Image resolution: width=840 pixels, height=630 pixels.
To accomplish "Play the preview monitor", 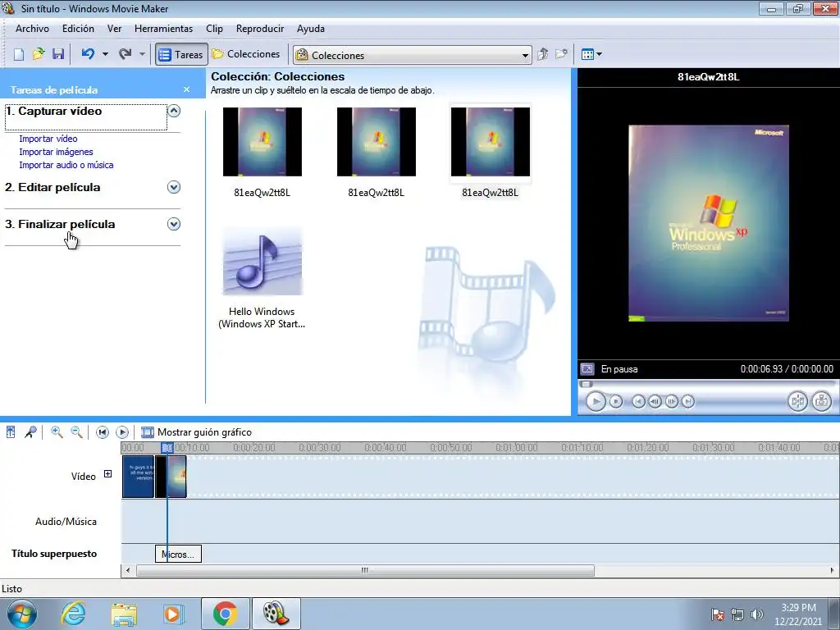I will [x=596, y=401].
